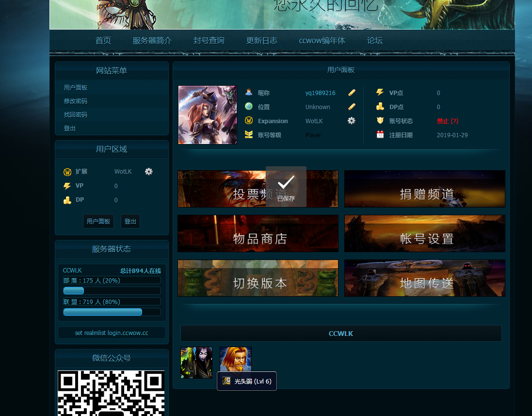Click the gear icon in the 用户区域 sidebar
The width and height of the screenshot is (532, 416).
(x=149, y=172)
